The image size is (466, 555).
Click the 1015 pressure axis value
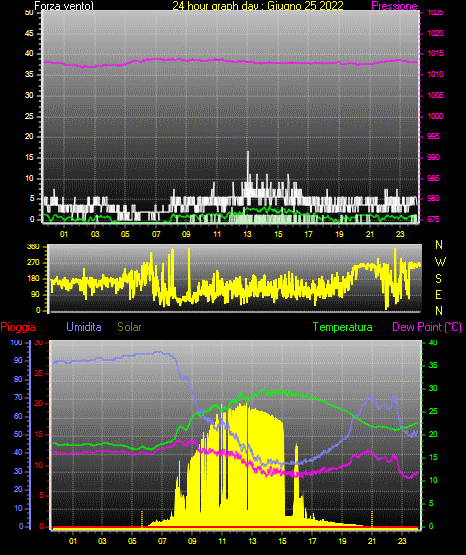click(x=435, y=53)
